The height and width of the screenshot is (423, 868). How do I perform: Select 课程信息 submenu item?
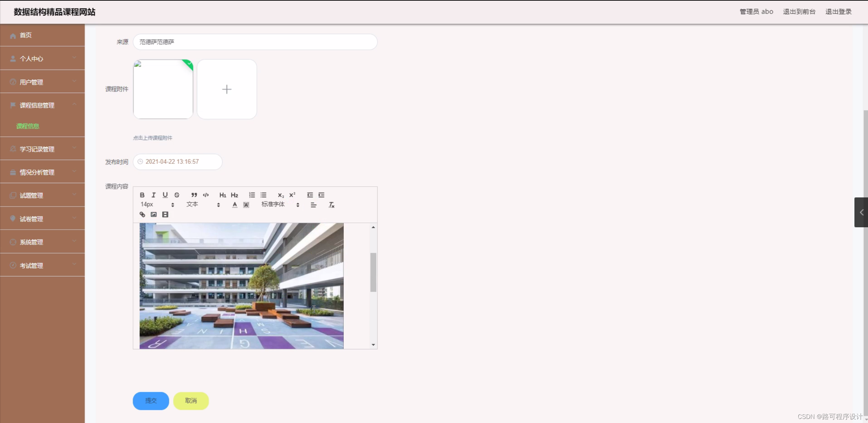28,126
